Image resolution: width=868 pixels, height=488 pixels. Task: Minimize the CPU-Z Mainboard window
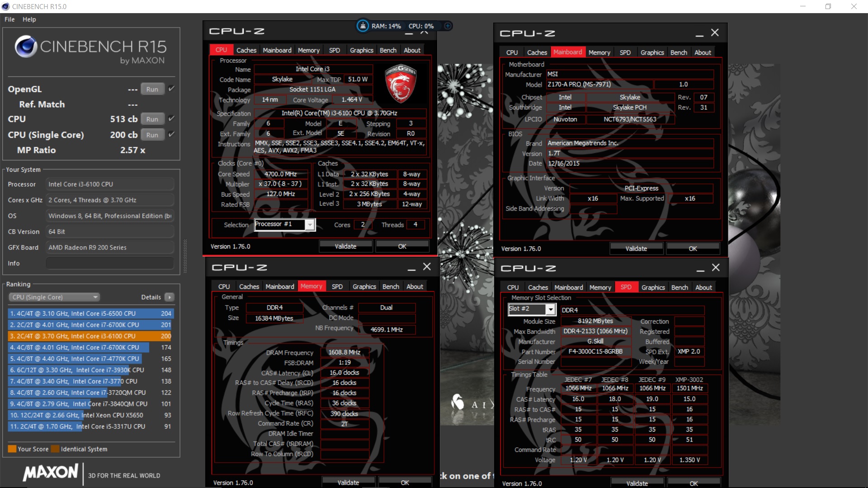(x=699, y=33)
